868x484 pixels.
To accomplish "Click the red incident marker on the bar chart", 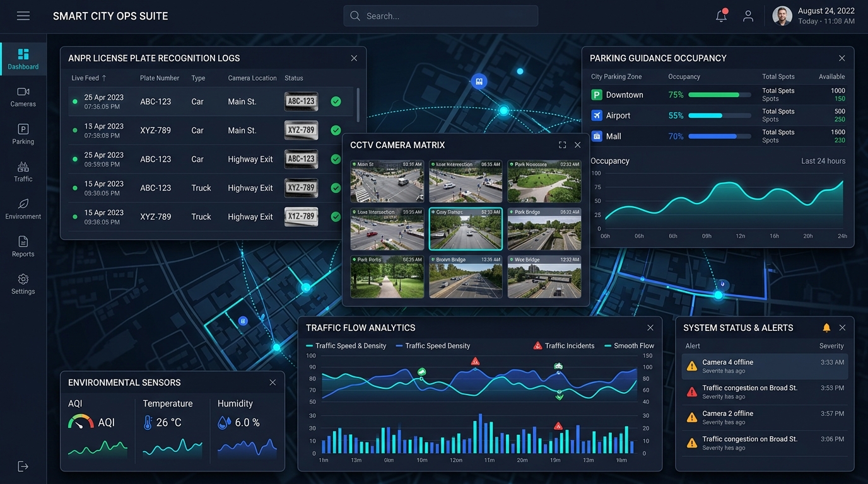I will (x=558, y=426).
